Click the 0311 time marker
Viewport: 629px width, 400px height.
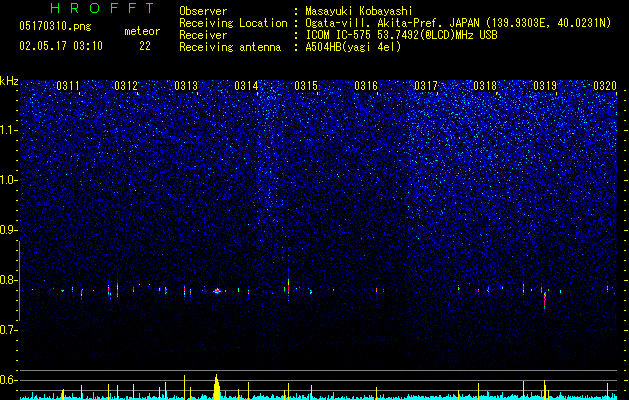(68, 86)
